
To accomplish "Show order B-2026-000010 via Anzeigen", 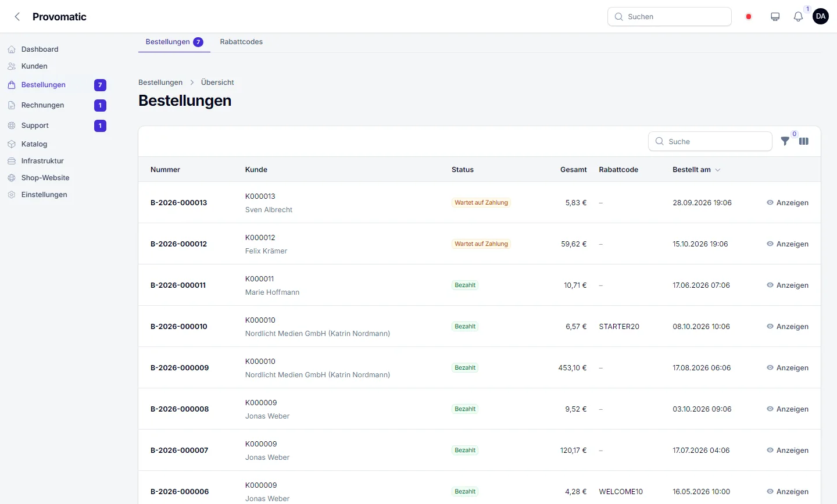I will (788, 327).
